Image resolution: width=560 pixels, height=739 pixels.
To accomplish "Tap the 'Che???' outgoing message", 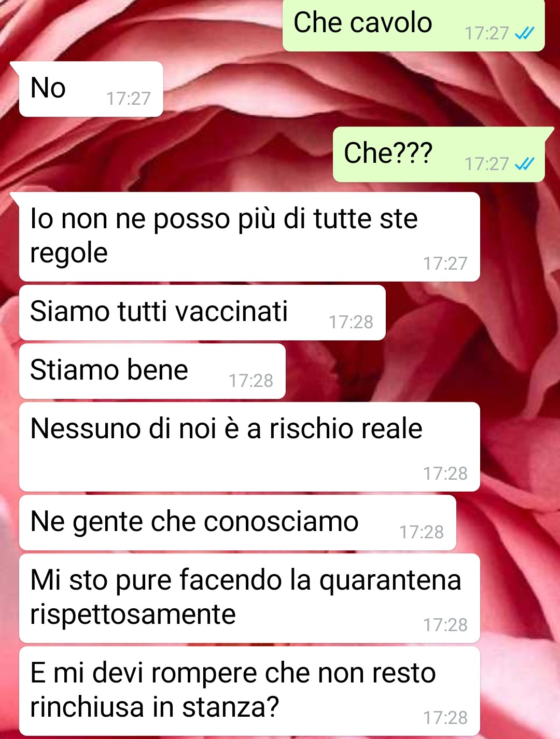I will [439, 154].
